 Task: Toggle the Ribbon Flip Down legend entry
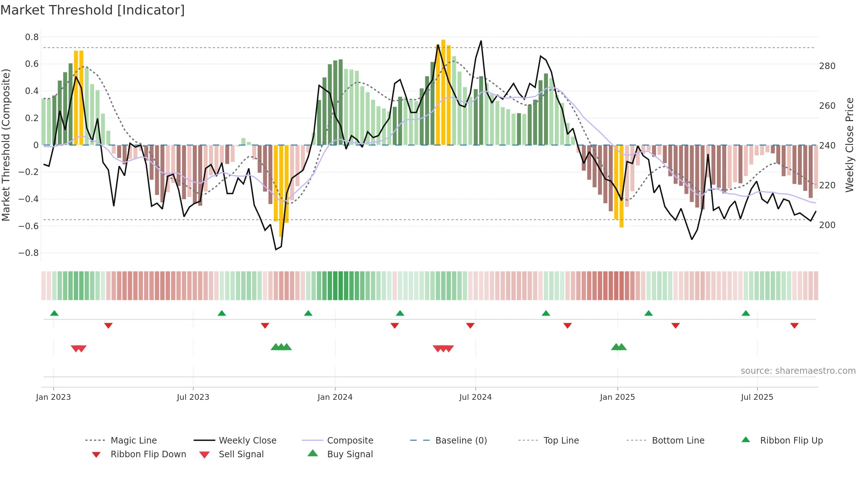coord(139,454)
